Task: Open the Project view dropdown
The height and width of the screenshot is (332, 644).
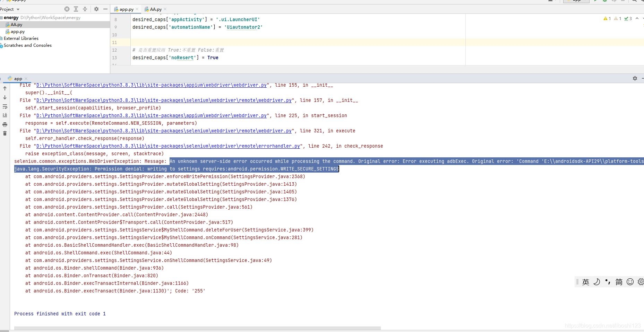Action: 18,9
